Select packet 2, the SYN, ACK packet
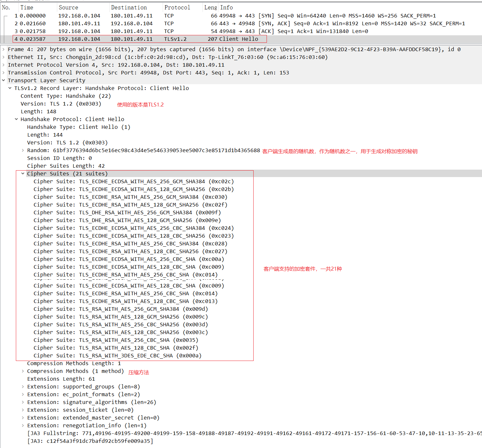The height and width of the screenshot is (448, 482). pyautogui.click(x=241, y=24)
